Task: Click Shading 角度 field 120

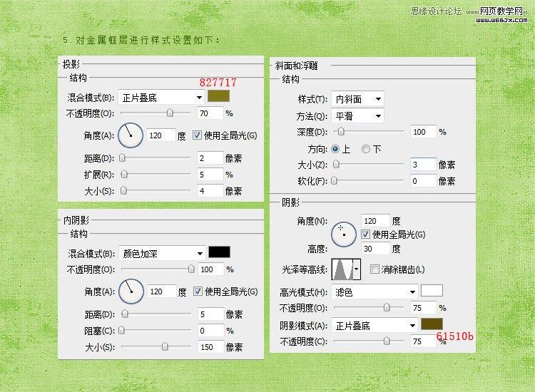Action: pyautogui.click(x=375, y=221)
